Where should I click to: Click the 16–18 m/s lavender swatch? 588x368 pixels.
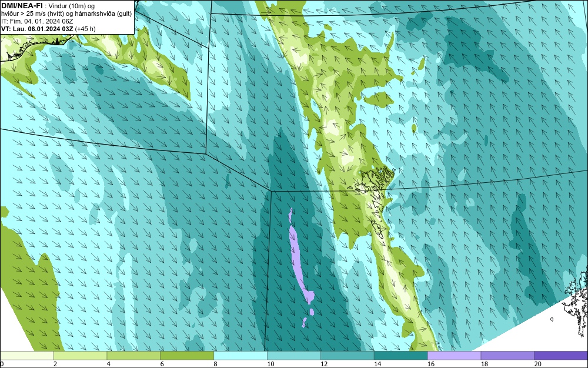click(454, 356)
